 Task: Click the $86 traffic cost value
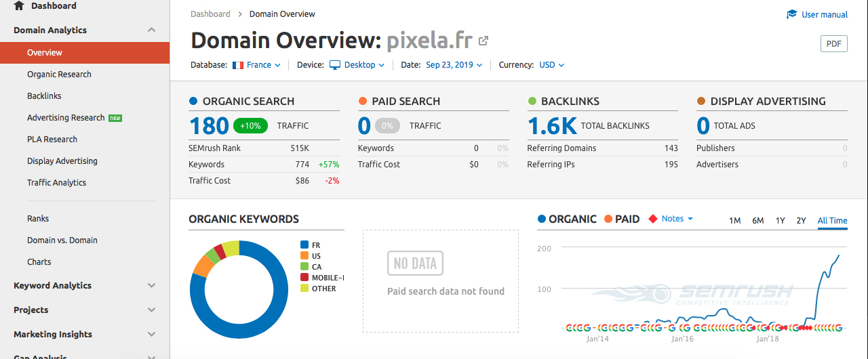coord(302,181)
